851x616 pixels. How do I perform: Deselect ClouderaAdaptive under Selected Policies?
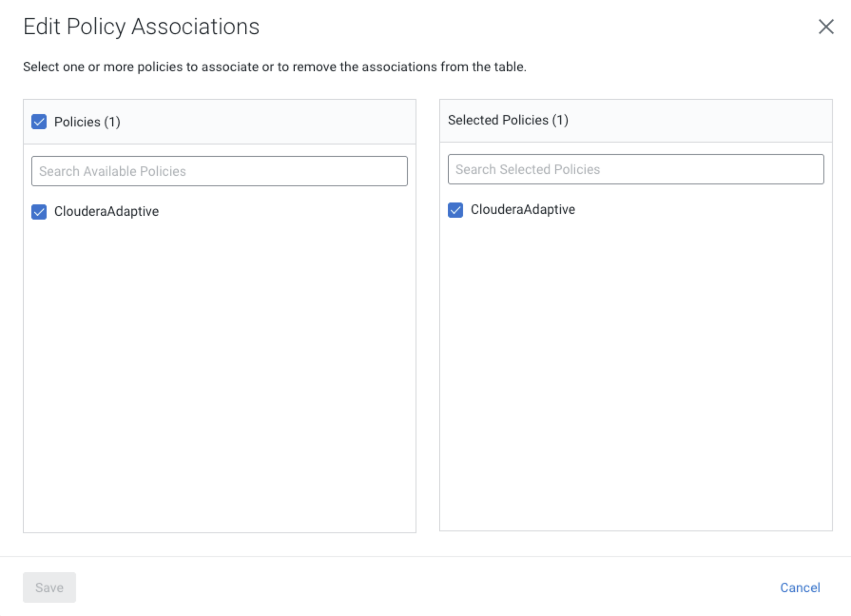tap(455, 210)
